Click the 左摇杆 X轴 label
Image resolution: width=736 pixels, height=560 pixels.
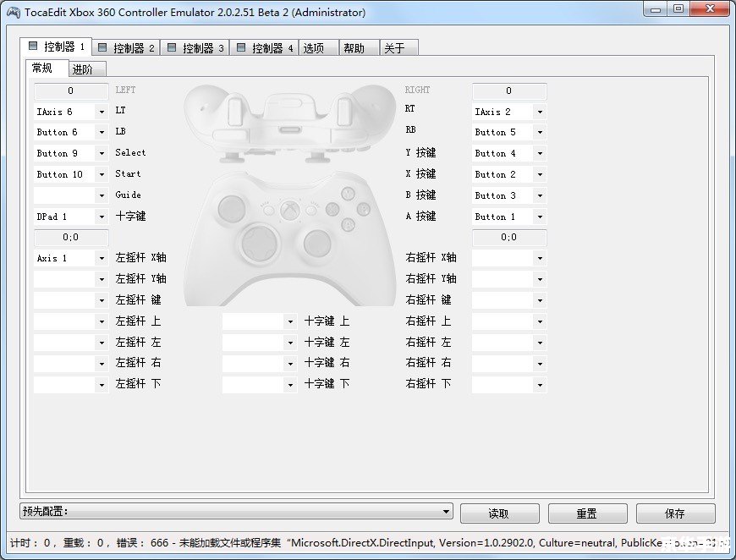pyautogui.click(x=140, y=258)
